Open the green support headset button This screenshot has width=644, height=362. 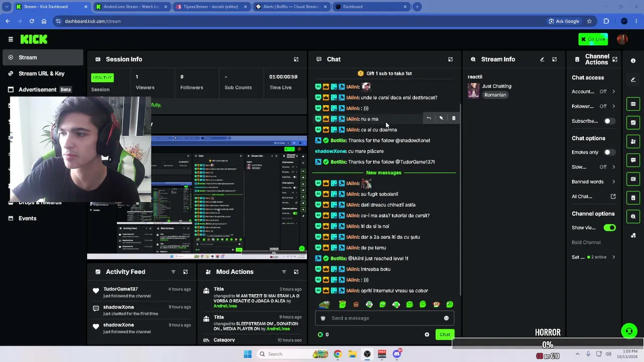(629, 331)
